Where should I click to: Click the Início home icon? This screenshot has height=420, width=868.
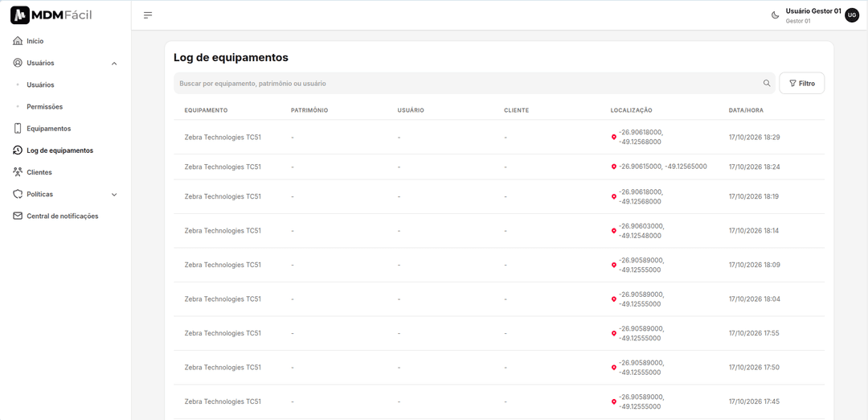18,41
